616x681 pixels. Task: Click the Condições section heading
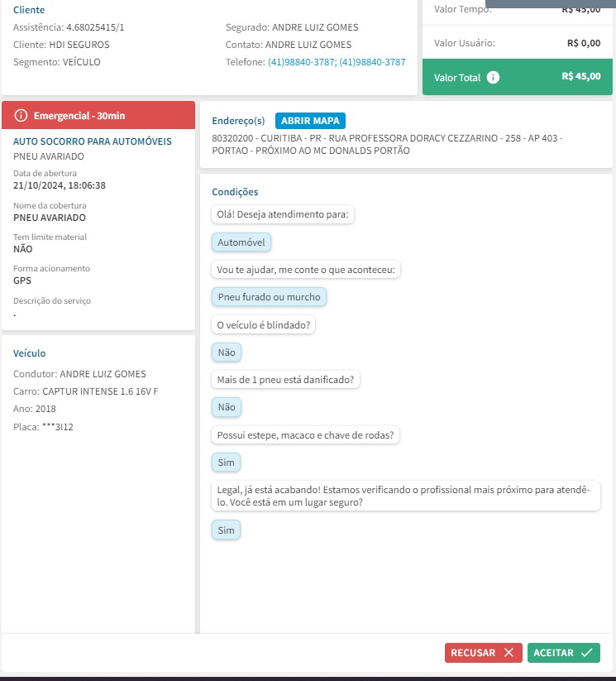click(235, 192)
